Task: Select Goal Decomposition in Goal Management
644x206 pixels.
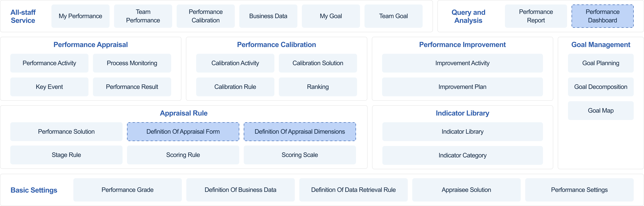Action: [x=600, y=87]
